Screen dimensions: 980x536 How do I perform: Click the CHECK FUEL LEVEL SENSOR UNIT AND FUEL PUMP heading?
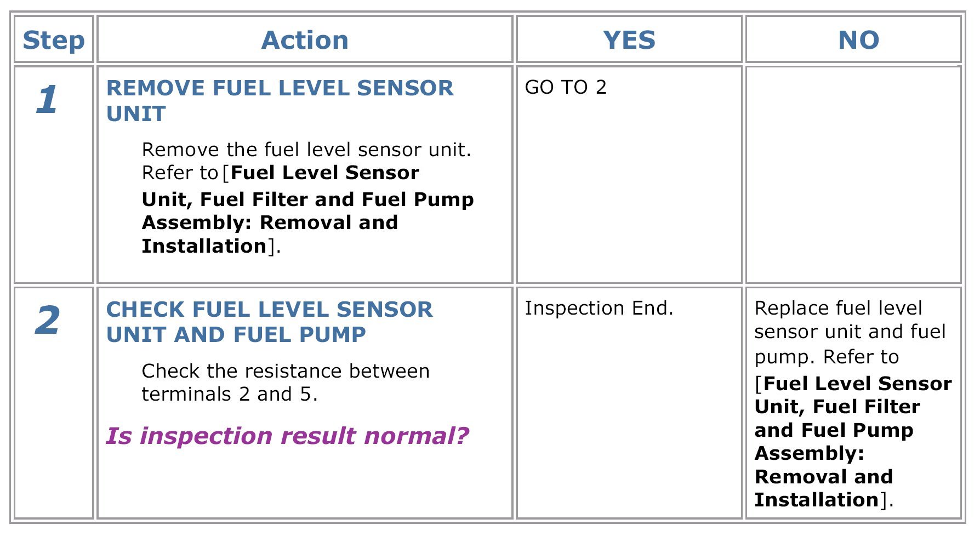point(269,322)
